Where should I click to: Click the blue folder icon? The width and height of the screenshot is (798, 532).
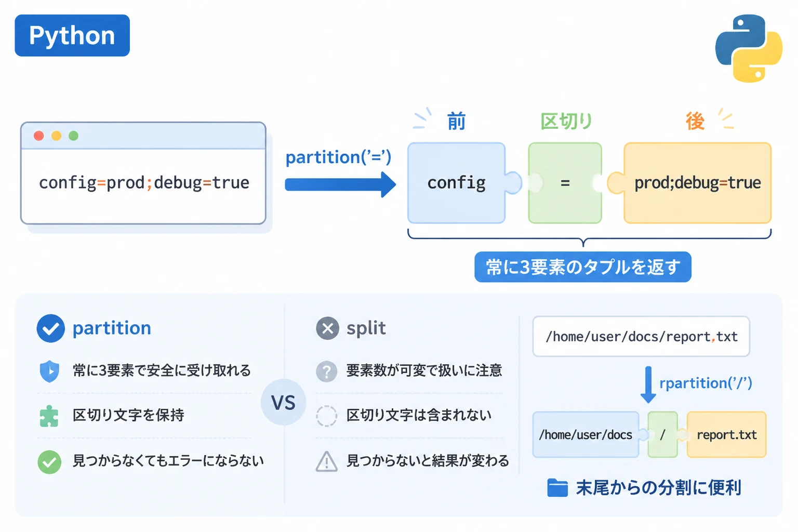coord(557,488)
